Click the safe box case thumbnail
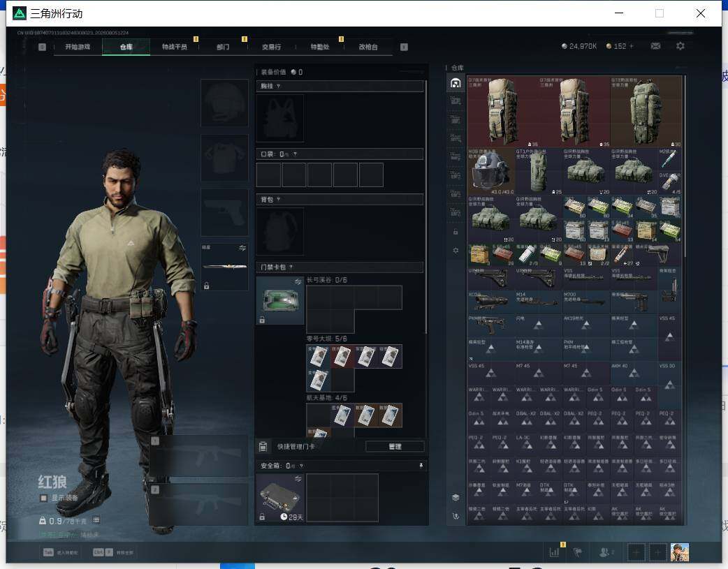Image resolution: width=728 pixels, height=569 pixels. click(280, 498)
